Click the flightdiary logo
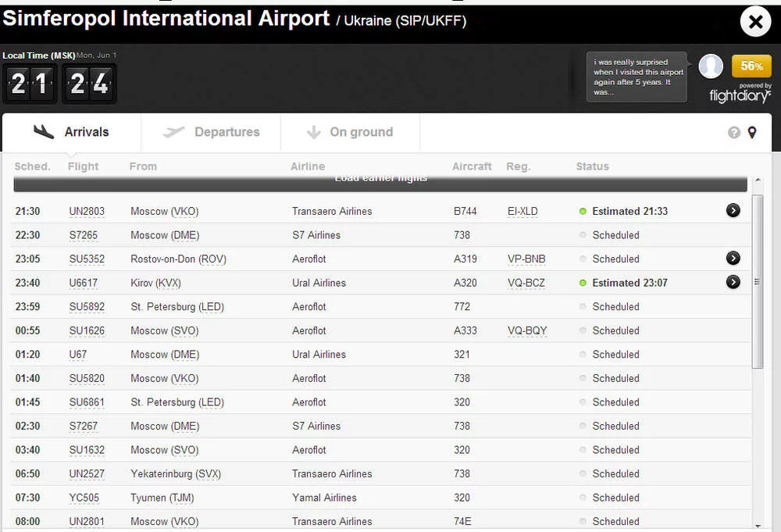781x532 pixels. pos(740,95)
